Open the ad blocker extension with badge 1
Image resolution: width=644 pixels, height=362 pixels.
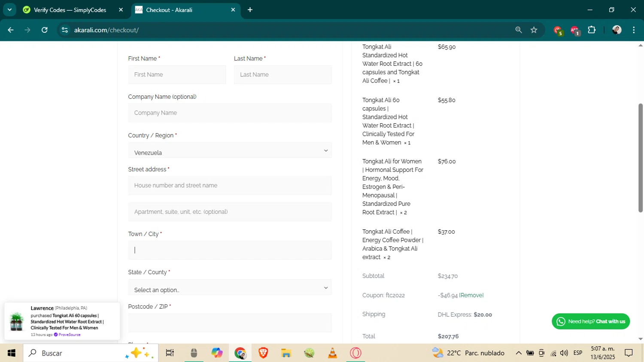(x=575, y=30)
